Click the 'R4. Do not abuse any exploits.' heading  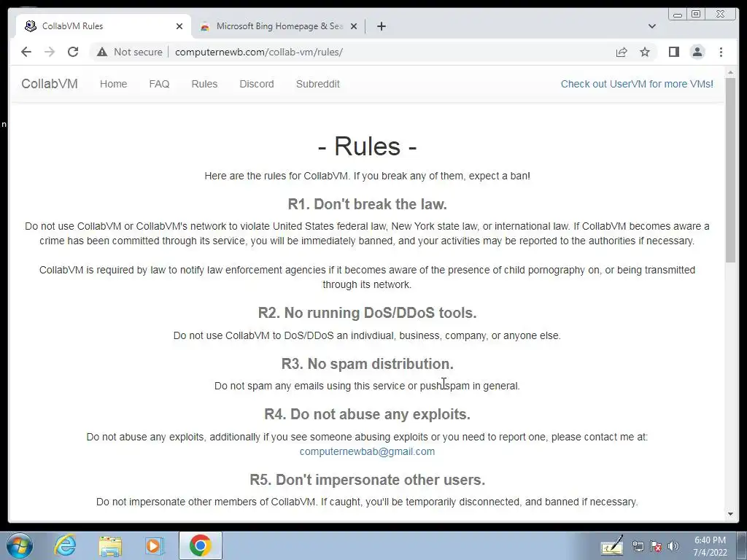[x=368, y=414]
